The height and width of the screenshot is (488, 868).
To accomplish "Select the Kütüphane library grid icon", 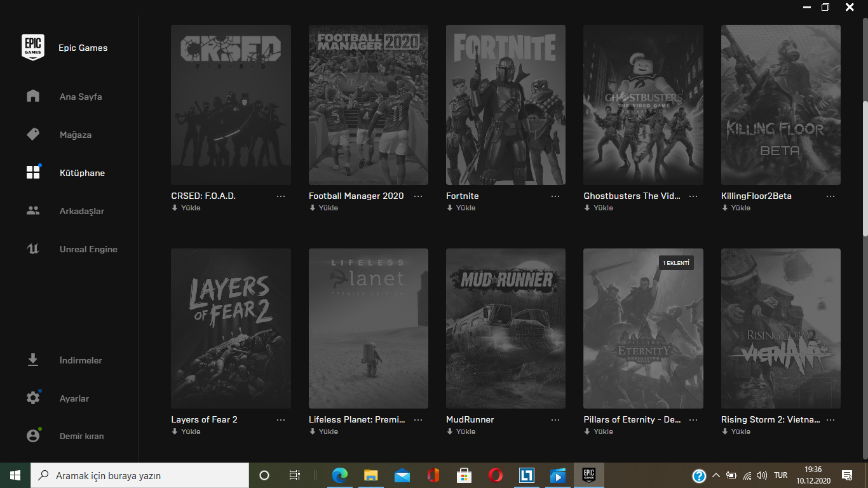I will pyautogui.click(x=33, y=173).
